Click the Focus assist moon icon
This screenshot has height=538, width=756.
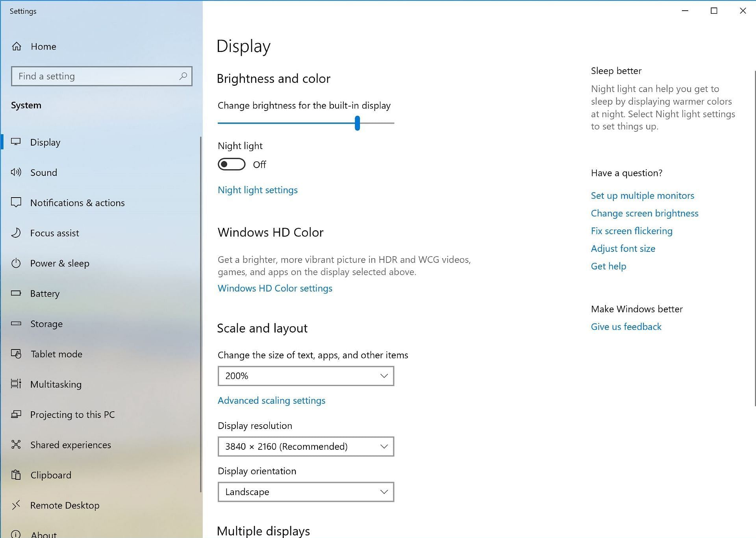(x=16, y=233)
